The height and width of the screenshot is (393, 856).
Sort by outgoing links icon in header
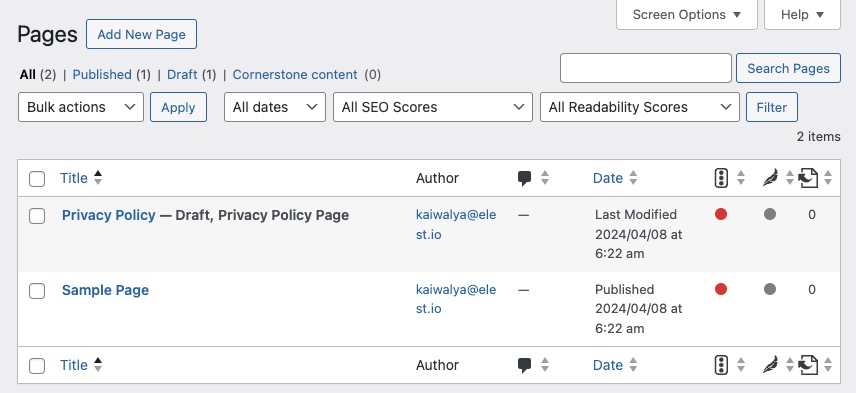click(x=808, y=178)
